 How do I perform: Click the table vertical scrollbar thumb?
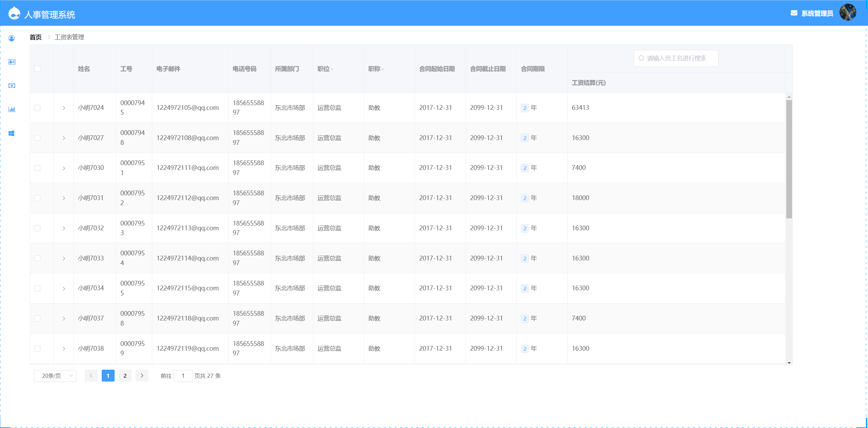pos(789,159)
